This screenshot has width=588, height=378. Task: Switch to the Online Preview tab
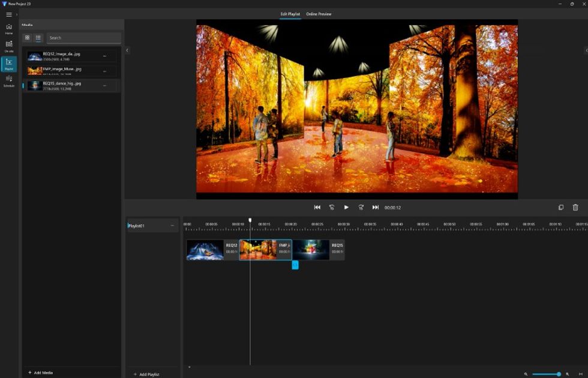pos(318,14)
